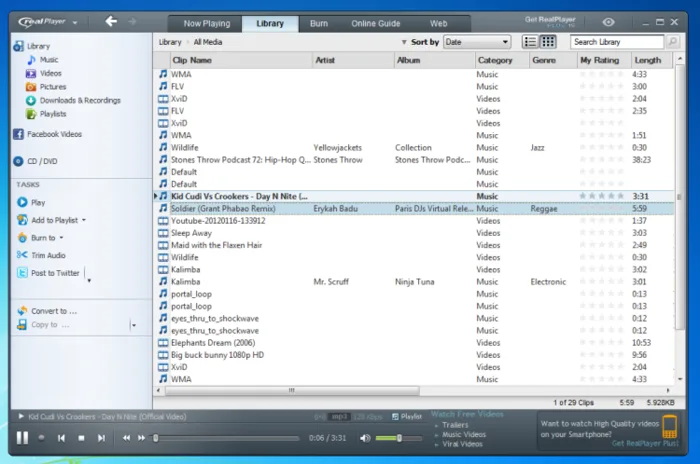Stop the current track

[x=81, y=438]
